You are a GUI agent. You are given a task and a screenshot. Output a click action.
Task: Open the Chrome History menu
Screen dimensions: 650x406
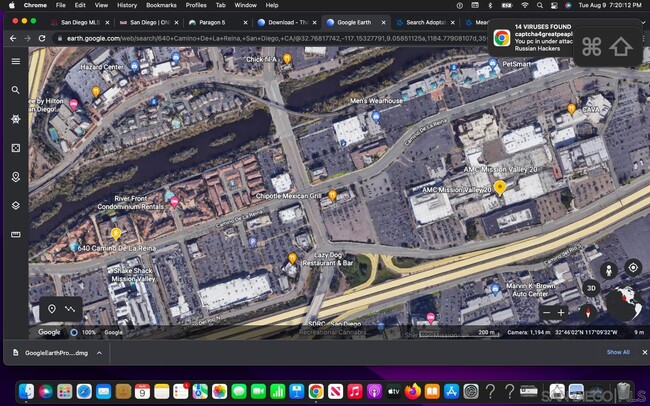click(x=126, y=5)
